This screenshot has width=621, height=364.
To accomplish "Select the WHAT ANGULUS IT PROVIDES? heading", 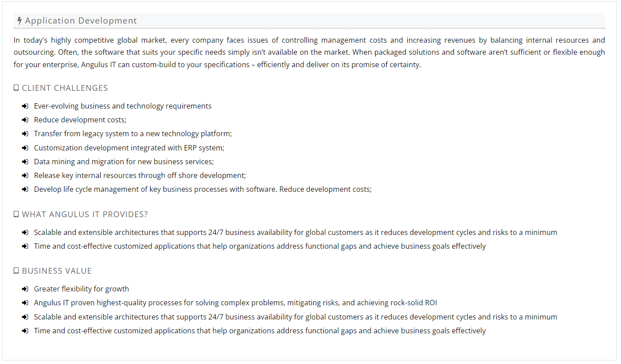I will pos(85,214).
